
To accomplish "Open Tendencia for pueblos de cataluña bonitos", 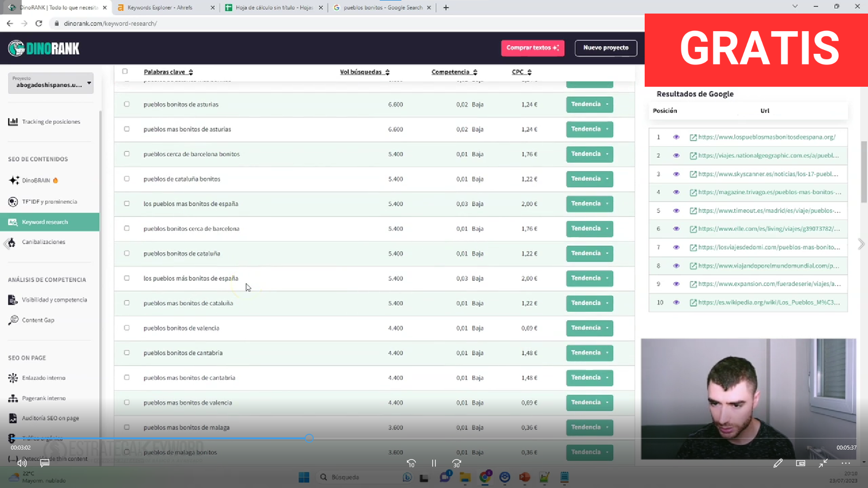I will coord(590,179).
